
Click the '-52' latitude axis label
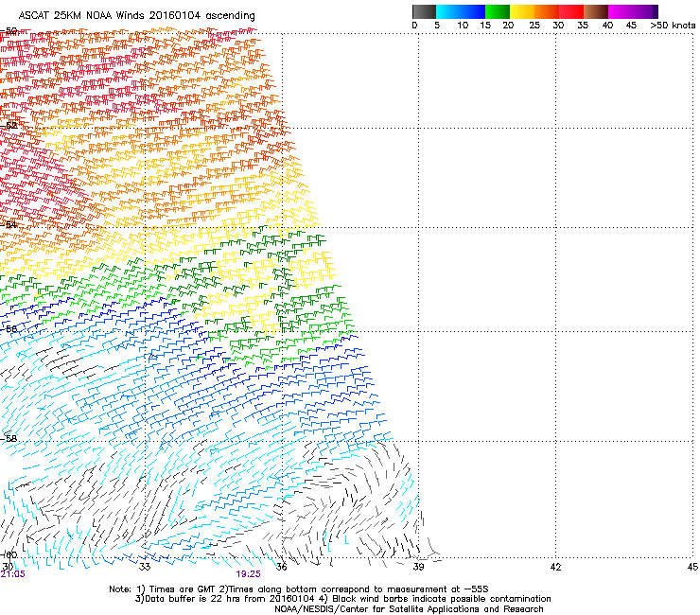(x=9, y=126)
